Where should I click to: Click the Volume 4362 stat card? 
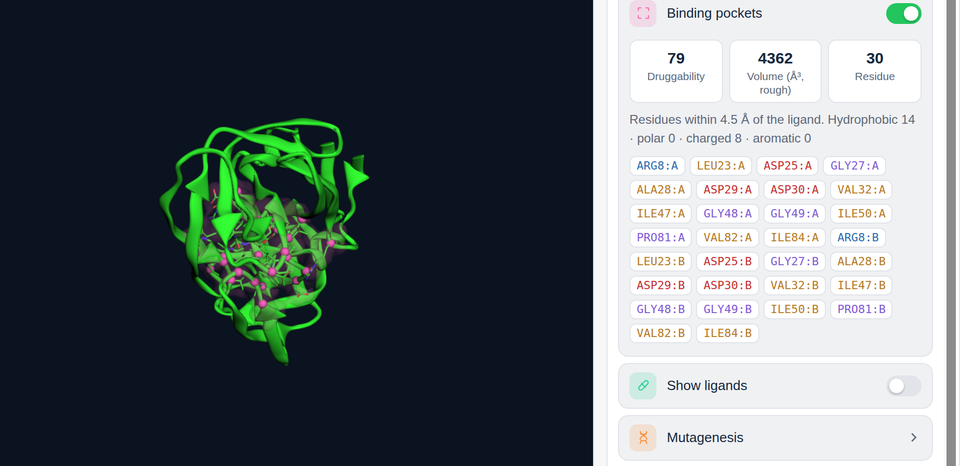(x=775, y=71)
